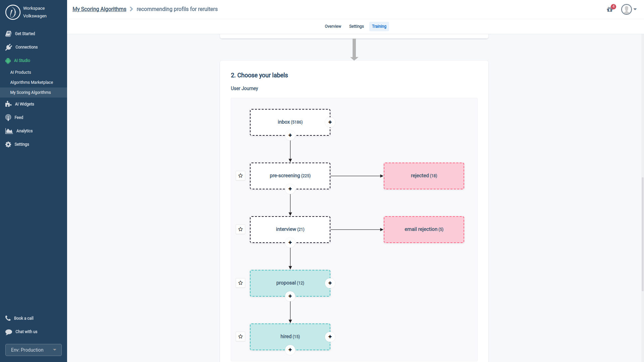Open Get Started via the book icon
Screen dimensions: 644x362
(8, 34)
